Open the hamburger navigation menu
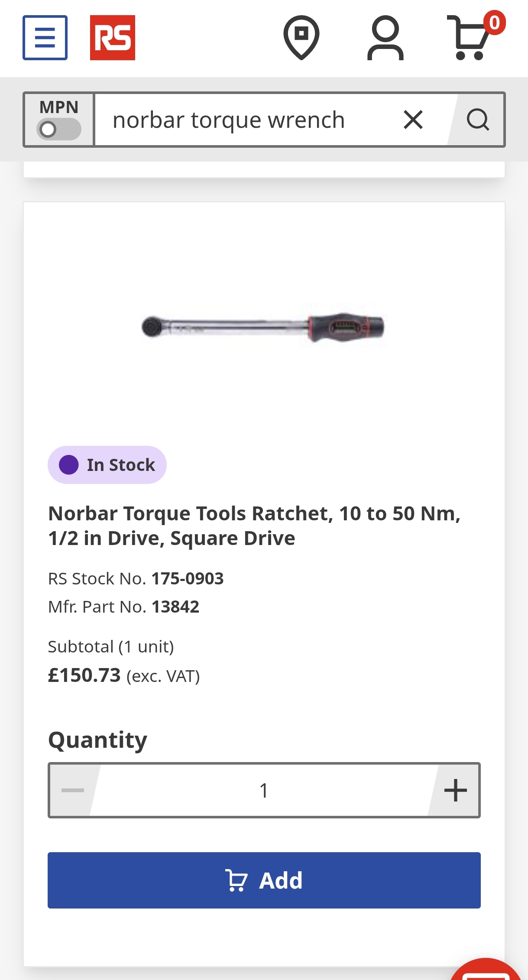The width and height of the screenshot is (528, 980). [45, 38]
